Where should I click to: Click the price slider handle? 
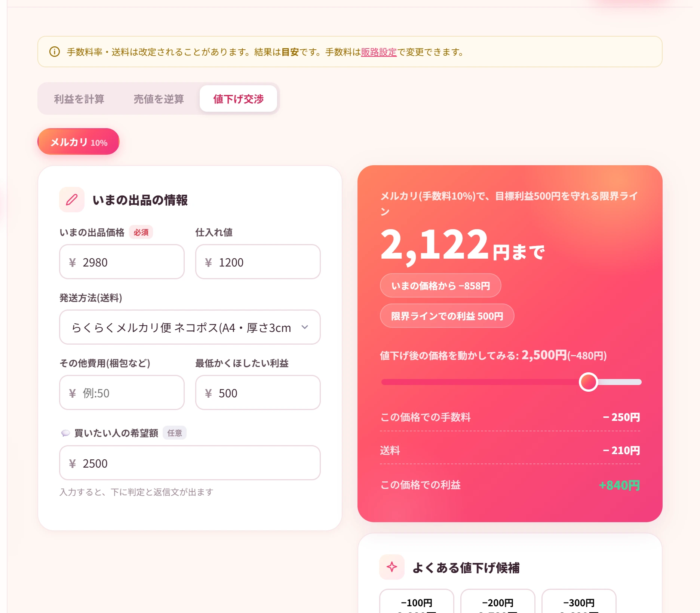(x=588, y=382)
